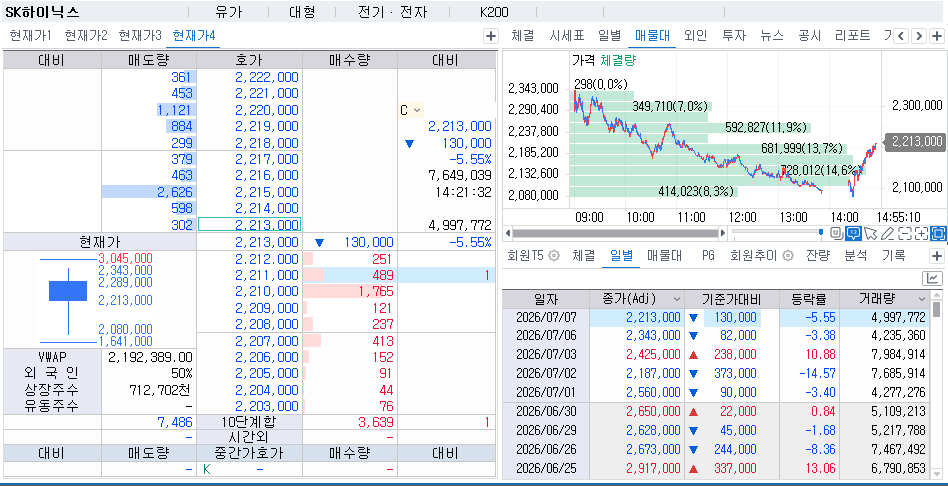Toggle the 체결량 legend on the chart
948x486 pixels.
tap(618, 60)
